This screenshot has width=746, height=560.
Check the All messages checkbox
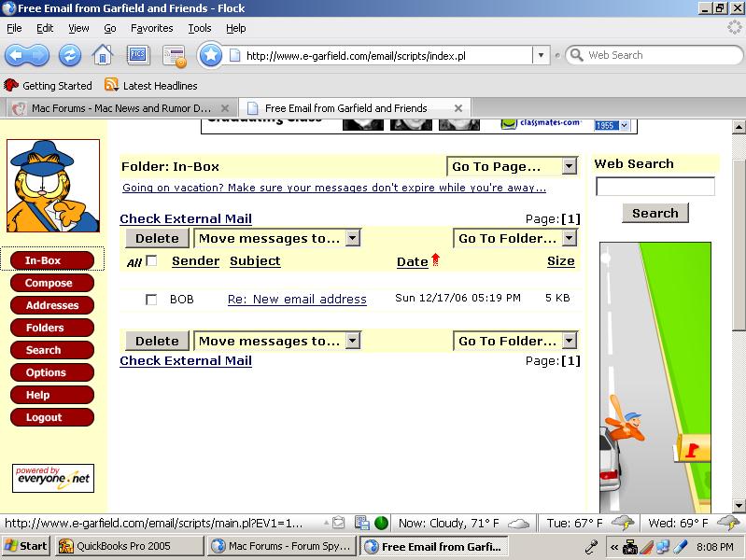pos(151,260)
